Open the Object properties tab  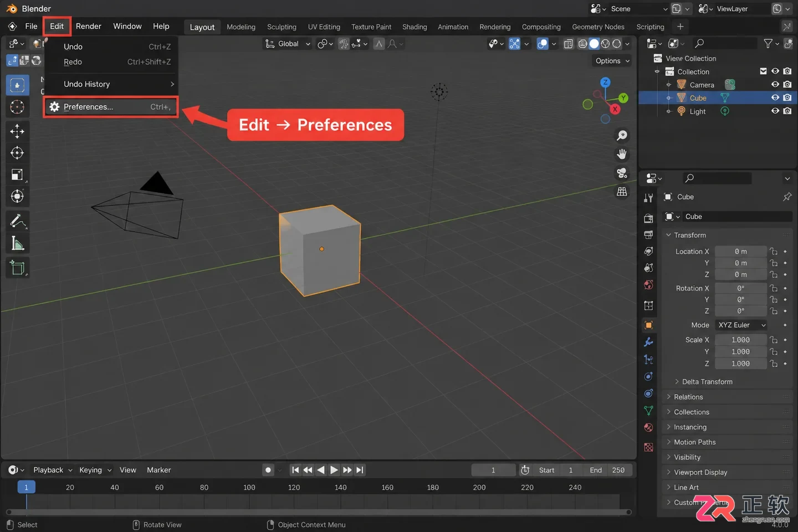[x=648, y=325]
